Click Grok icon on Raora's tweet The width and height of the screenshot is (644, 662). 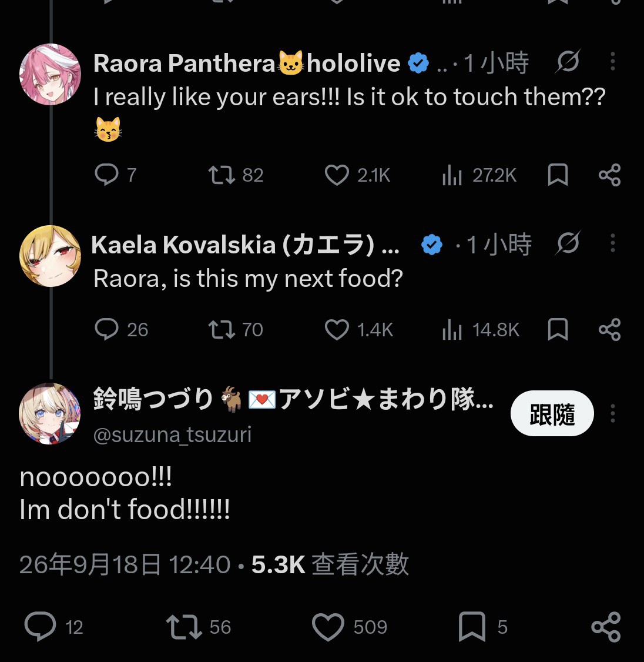click(x=568, y=62)
